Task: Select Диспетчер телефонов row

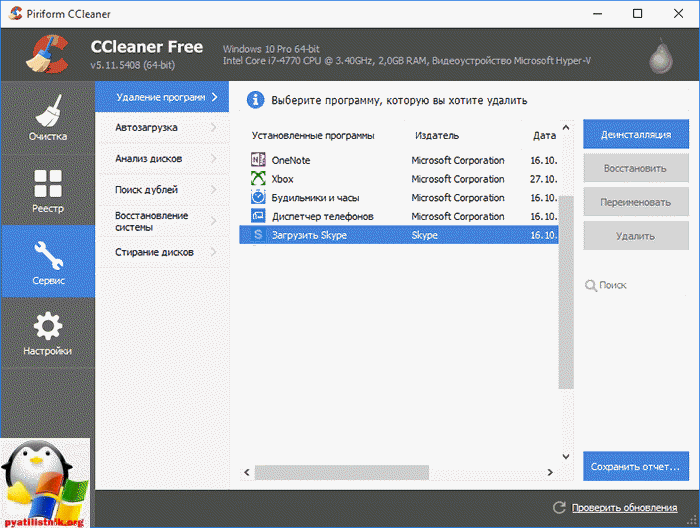Action: pyautogui.click(x=399, y=216)
